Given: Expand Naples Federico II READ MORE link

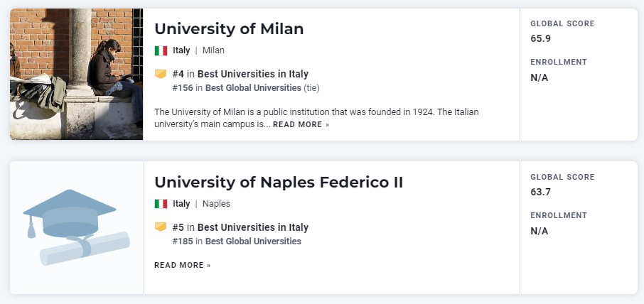Looking at the screenshot, I should tap(183, 266).
